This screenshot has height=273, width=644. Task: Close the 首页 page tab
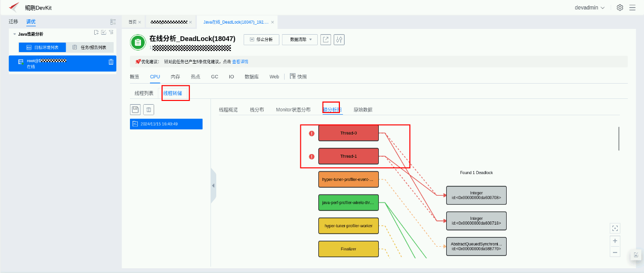pyautogui.click(x=139, y=22)
